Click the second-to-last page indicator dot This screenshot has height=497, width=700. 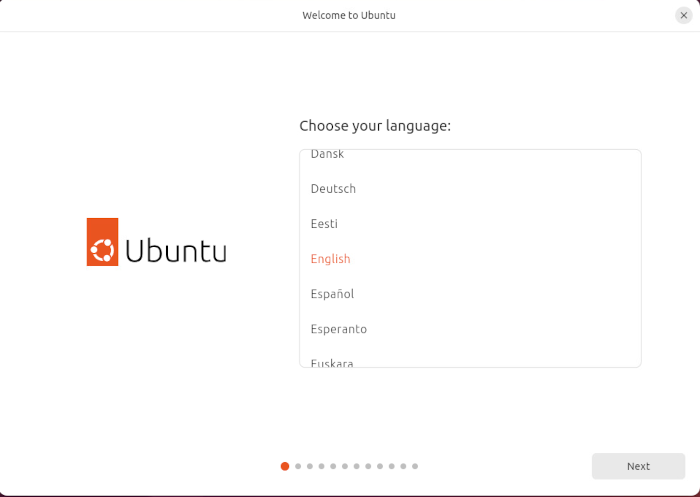[x=403, y=466]
